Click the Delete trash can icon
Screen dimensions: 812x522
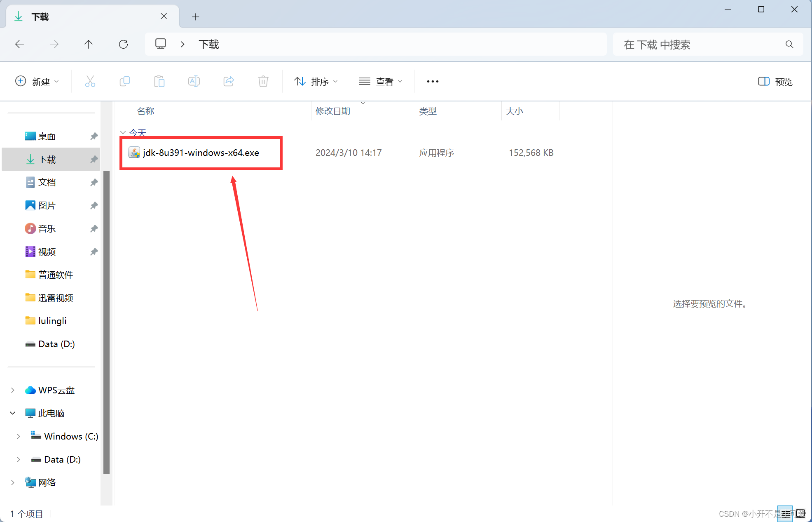click(263, 81)
